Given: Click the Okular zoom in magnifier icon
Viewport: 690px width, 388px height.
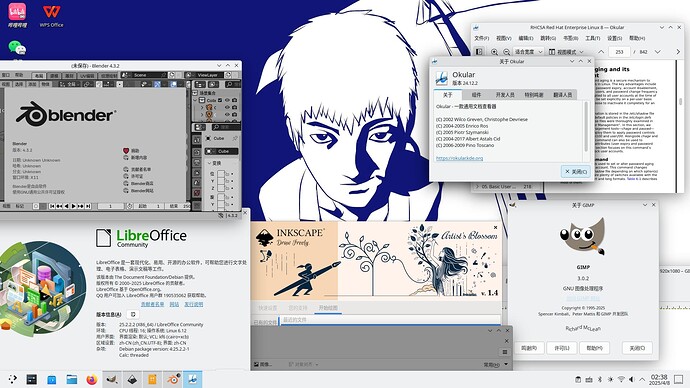Looking at the screenshot, I should (x=494, y=52).
